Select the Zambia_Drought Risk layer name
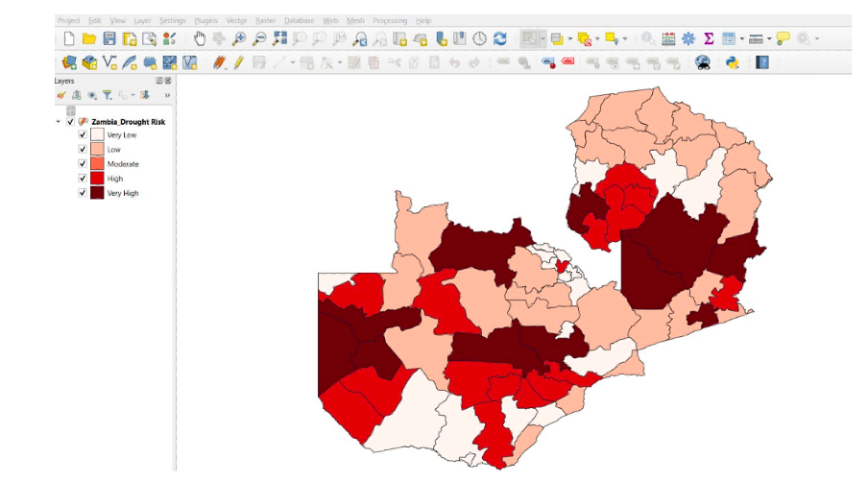The image size is (868, 482). click(x=128, y=122)
